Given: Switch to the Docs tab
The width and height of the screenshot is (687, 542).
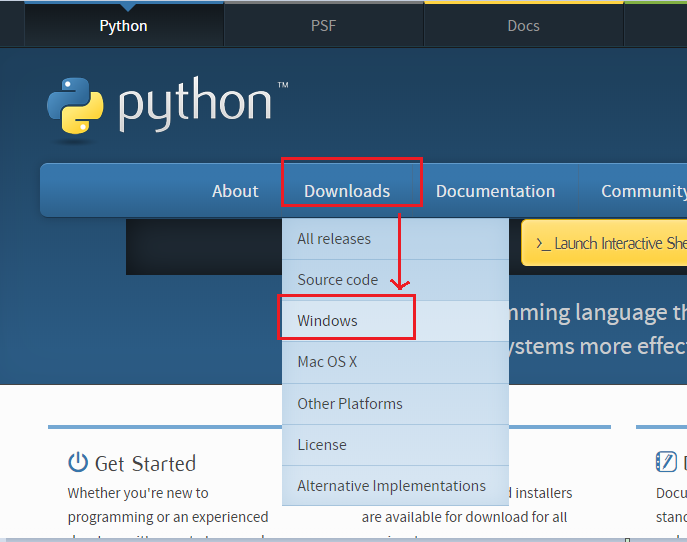Looking at the screenshot, I should [524, 25].
